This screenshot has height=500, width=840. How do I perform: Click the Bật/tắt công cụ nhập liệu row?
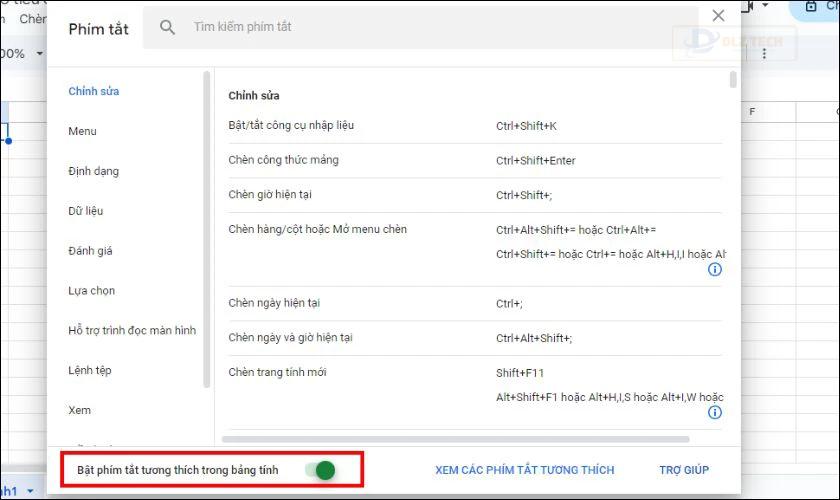point(475,125)
